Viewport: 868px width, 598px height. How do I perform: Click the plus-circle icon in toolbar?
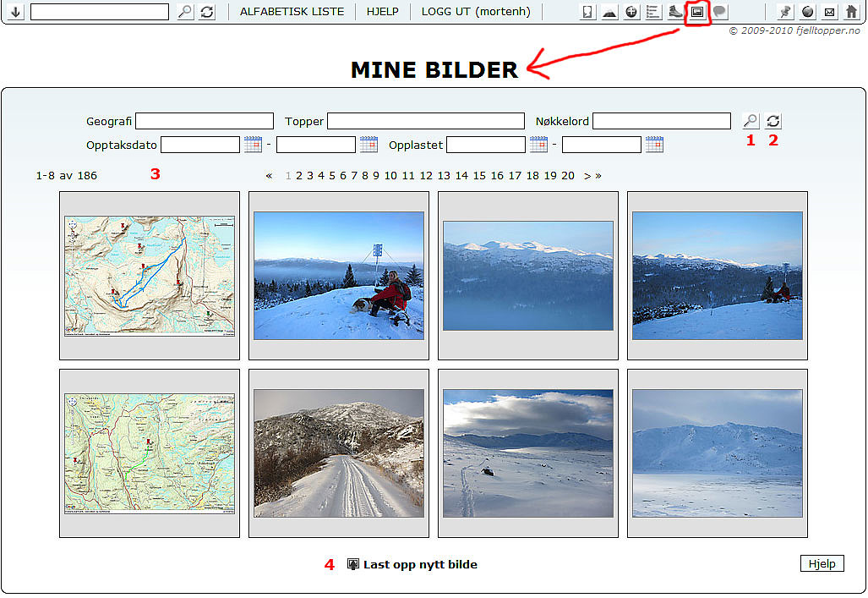[631, 12]
